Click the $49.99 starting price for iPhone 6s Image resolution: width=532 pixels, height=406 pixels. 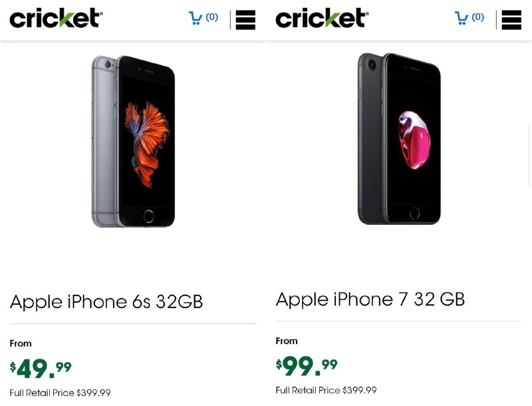[x=38, y=369]
